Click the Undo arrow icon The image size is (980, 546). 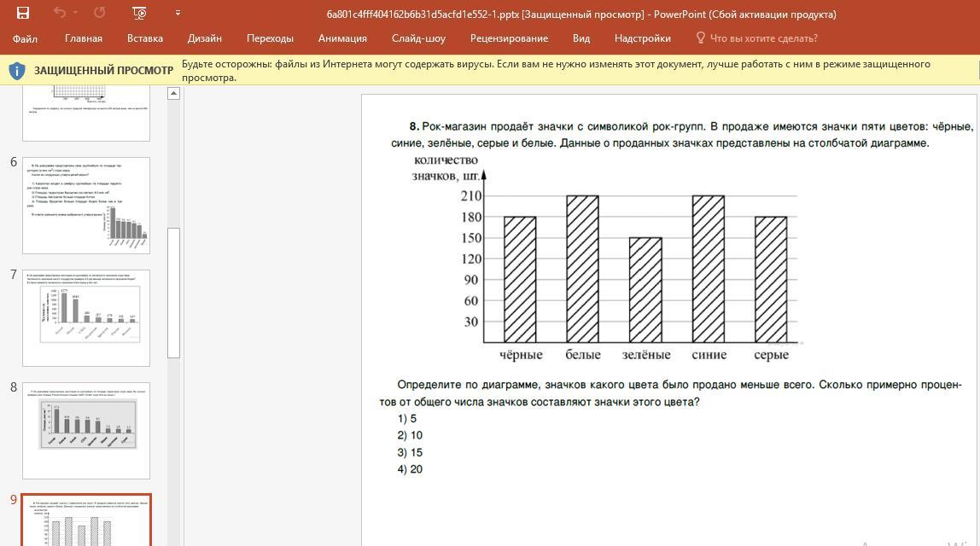pyautogui.click(x=59, y=13)
